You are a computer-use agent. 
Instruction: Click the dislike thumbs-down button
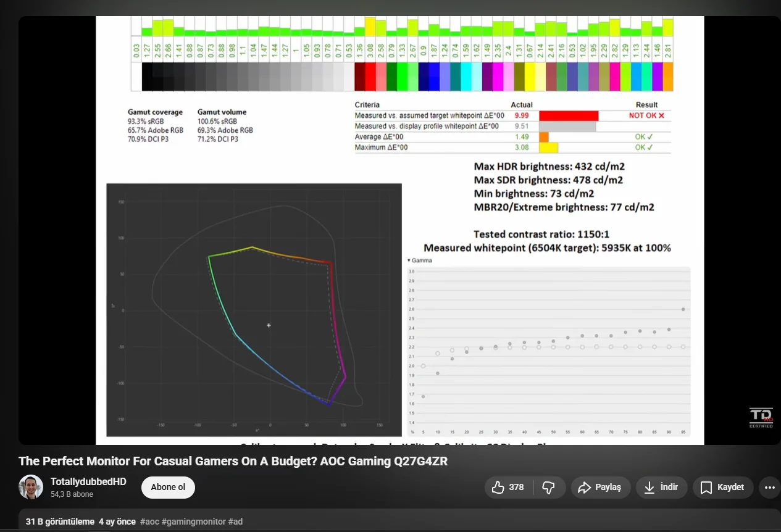[x=549, y=488]
